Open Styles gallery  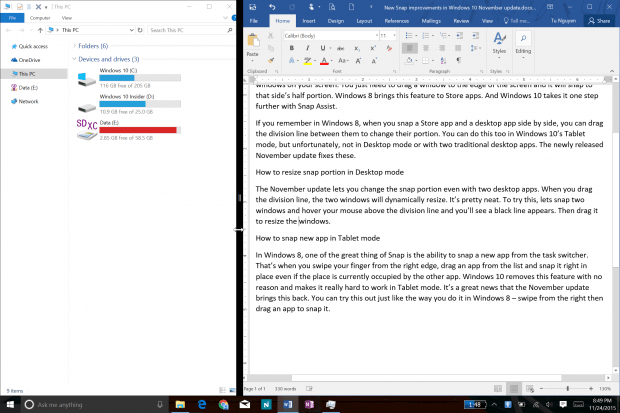499,44
